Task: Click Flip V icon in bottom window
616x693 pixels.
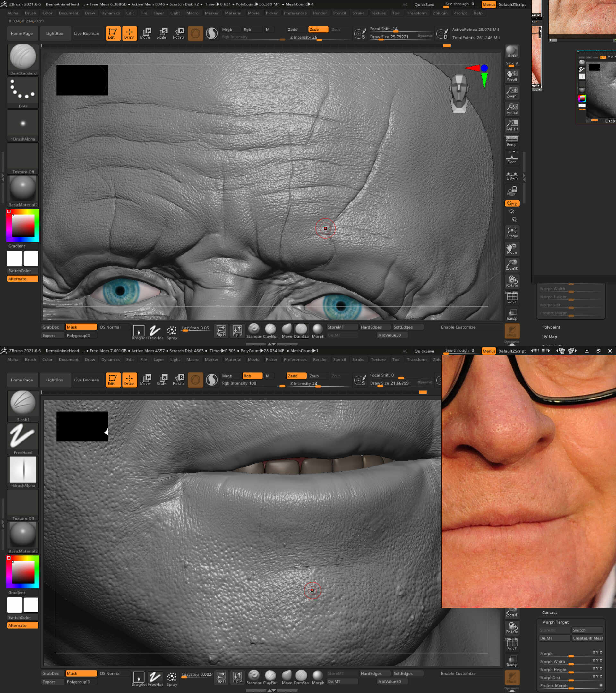Action: pos(237,677)
